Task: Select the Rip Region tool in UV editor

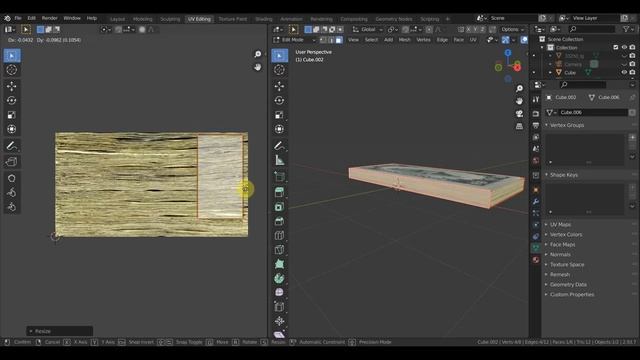Action: (x=11, y=162)
